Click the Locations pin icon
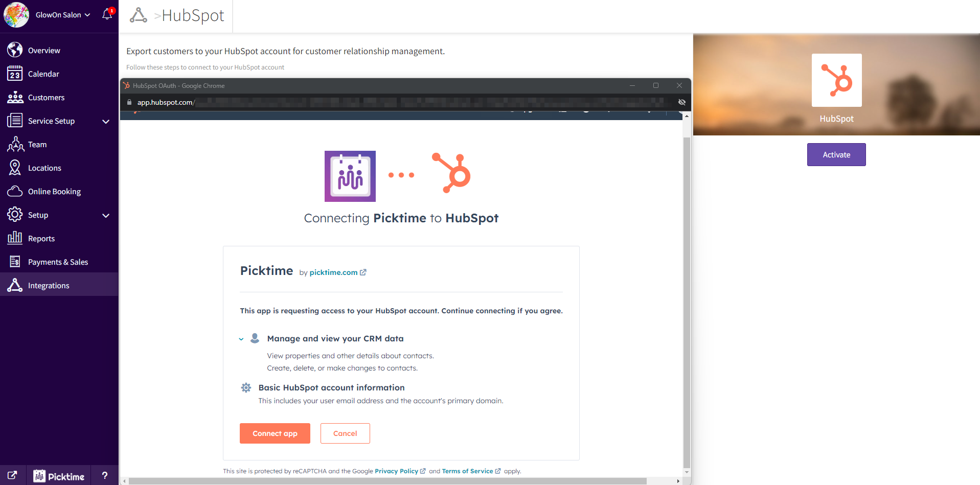Image resolution: width=980 pixels, height=485 pixels. 15,168
